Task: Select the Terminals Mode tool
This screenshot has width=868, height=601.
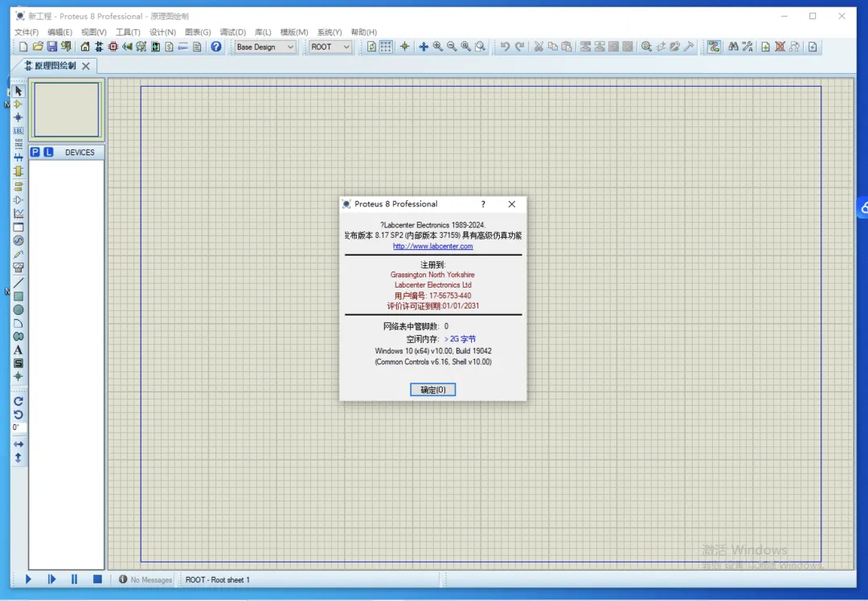Action: (x=18, y=186)
